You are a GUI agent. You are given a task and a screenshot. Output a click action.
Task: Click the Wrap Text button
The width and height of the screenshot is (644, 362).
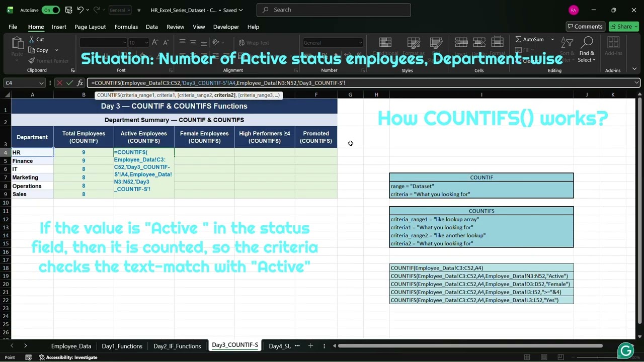[x=254, y=43]
